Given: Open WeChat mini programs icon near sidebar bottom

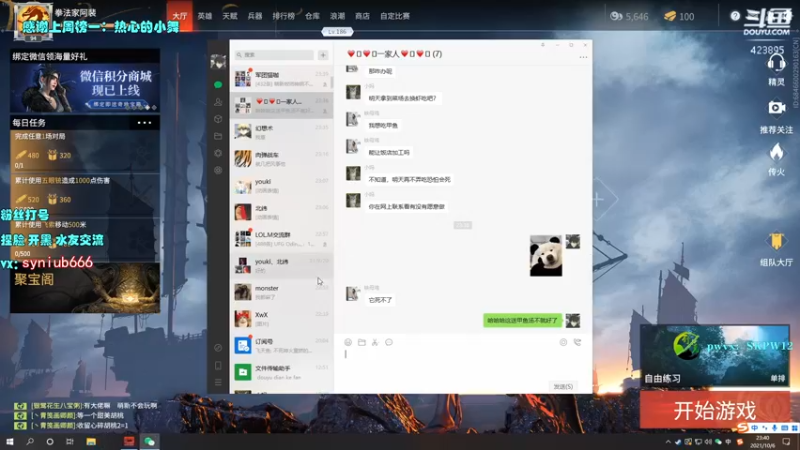Looking at the screenshot, I should click(218, 347).
